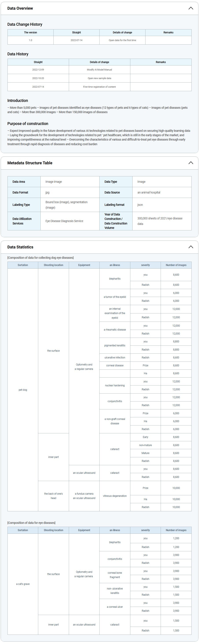200x644 pixels.
Task: Click the Data Overview panel title
Action: click(x=20, y=8)
